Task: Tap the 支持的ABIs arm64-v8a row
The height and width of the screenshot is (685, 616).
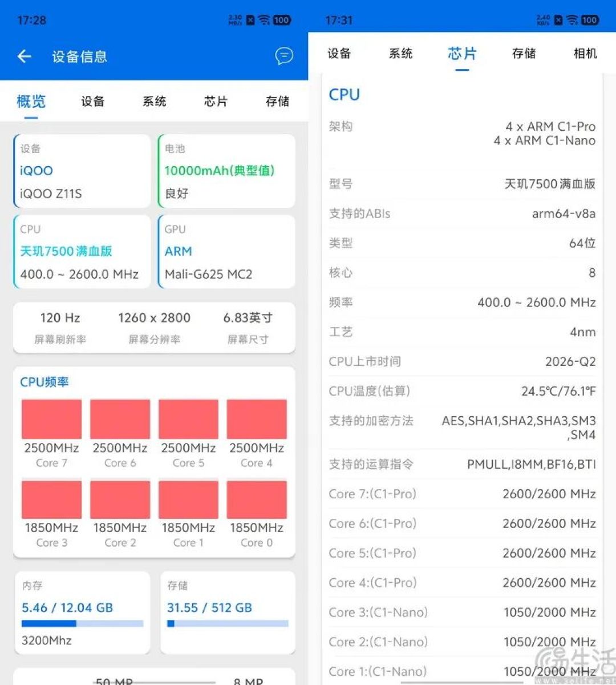Action: point(462,213)
